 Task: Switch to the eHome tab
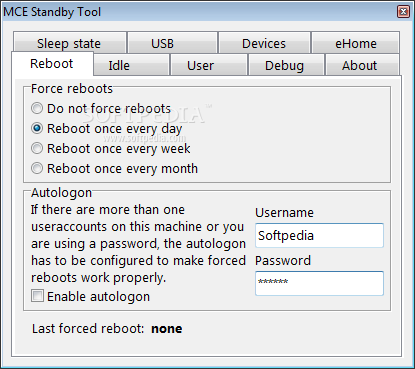[x=355, y=43]
